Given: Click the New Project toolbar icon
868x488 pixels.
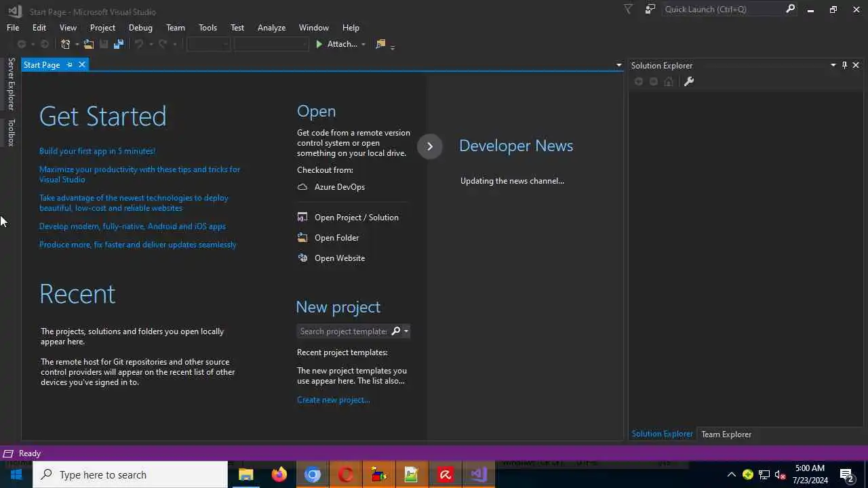Looking at the screenshot, I should click(x=66, y=44).
